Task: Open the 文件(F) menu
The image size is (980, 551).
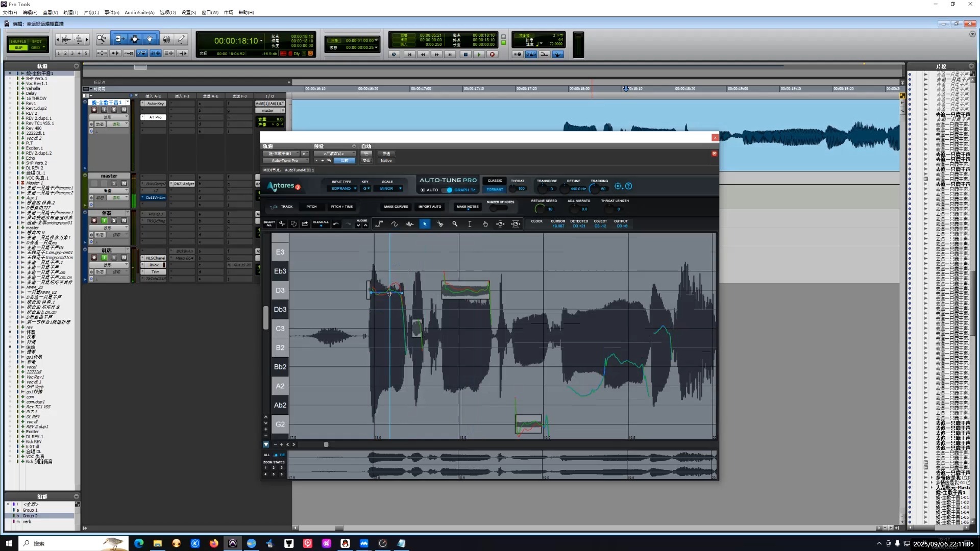Action: [x=10, y=12]
